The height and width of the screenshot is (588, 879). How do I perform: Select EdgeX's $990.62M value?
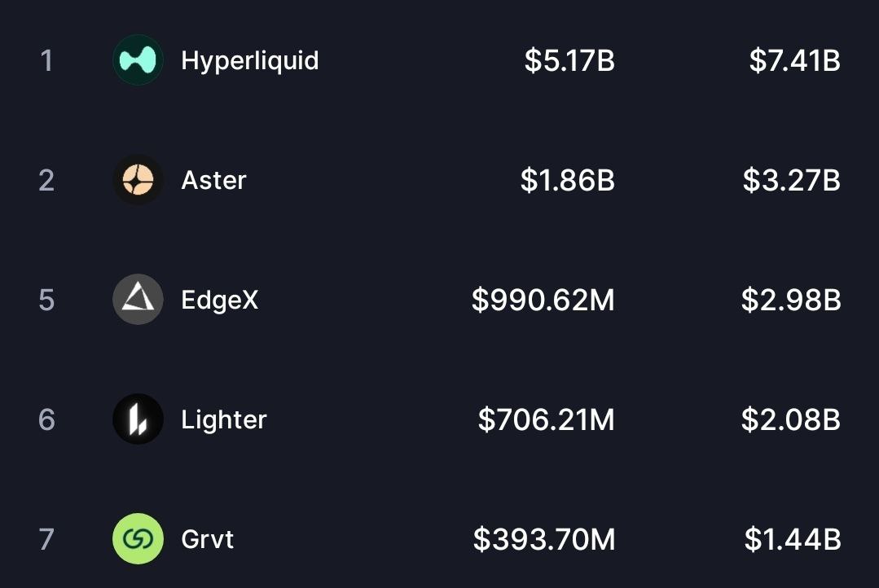(543, 300)
